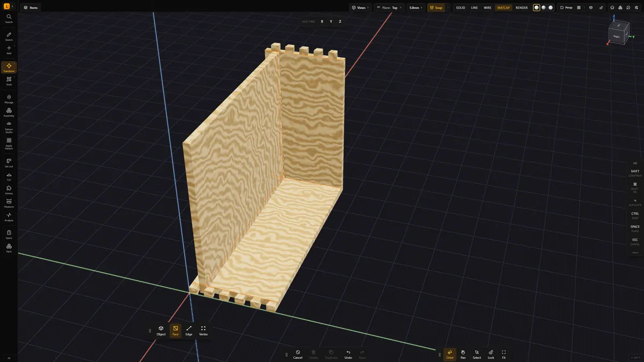Image resolution: width=644 pixels, height=362 pixels.
Task: Switch selection mode to Edge
Action: pos(189,330)
